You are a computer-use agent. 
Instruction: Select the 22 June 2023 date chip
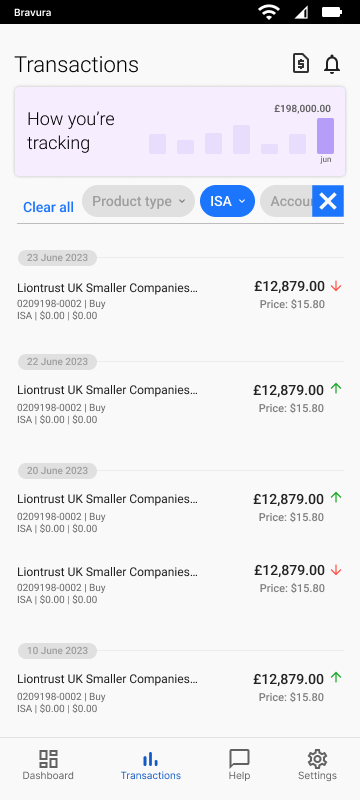pos(57,362)
